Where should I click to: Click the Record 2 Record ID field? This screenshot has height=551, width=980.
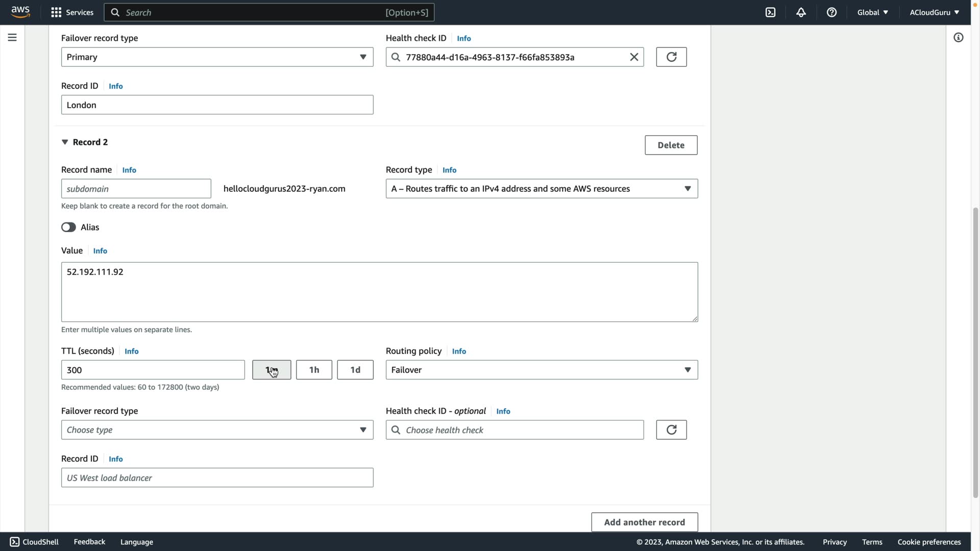point(217,478)
